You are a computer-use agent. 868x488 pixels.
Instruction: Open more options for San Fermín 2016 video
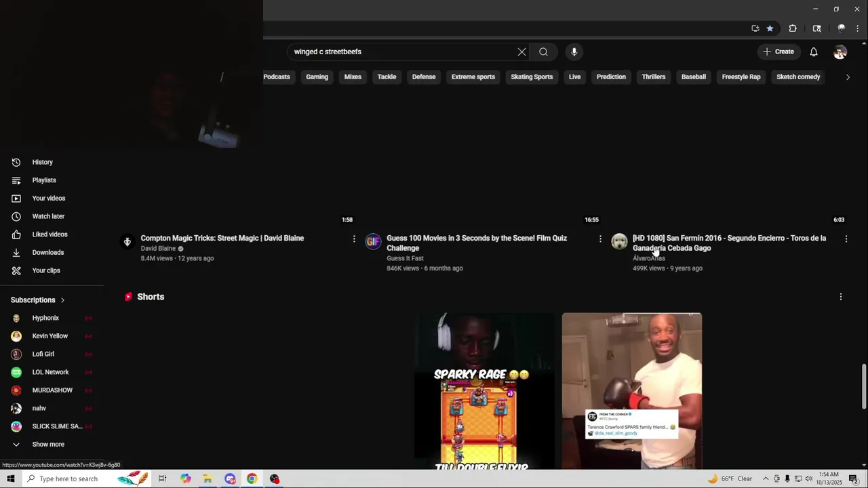(846, 239)
